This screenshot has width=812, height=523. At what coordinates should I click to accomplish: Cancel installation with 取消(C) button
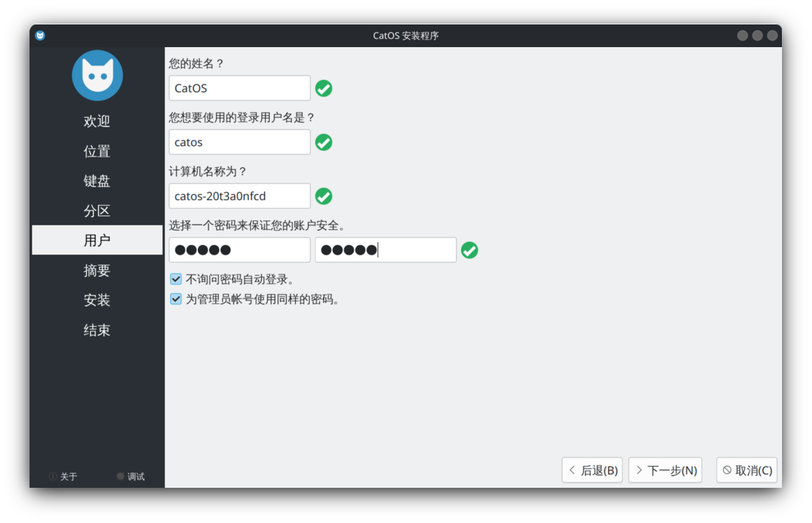[747, 470]
